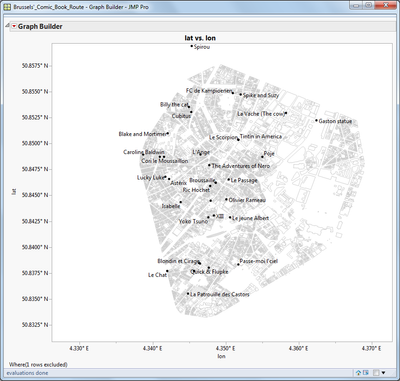Select 'The Adventures of Nero' label
Image resolution: width=400 pixels, height=381 pixels.
click(241, 166)
